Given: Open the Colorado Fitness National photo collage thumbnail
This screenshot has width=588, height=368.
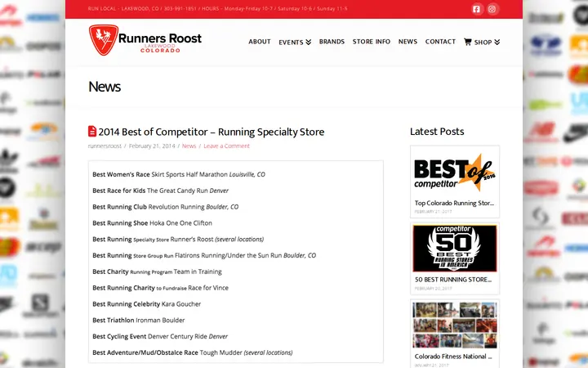Looking at the screenshot, I should click(455, 325).
